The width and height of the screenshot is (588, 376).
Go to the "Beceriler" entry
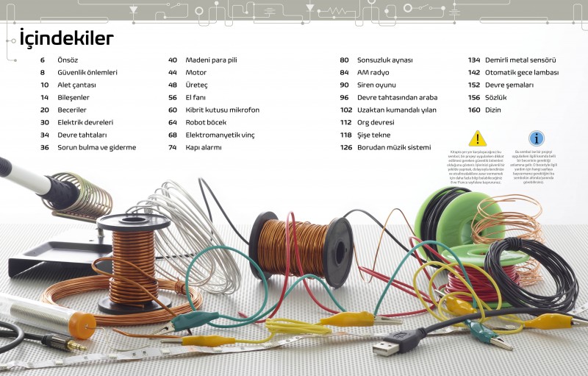point(72,110)
